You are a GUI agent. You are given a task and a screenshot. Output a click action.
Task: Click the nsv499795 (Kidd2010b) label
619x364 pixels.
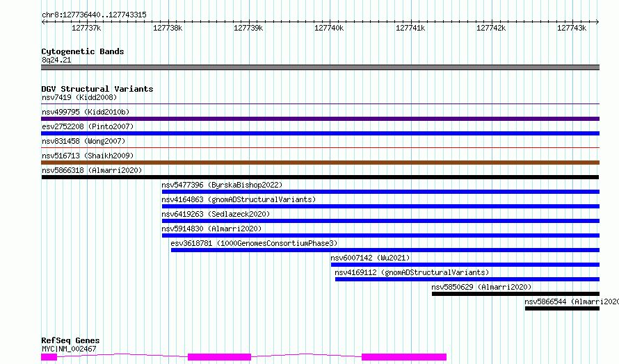[86, 112]
